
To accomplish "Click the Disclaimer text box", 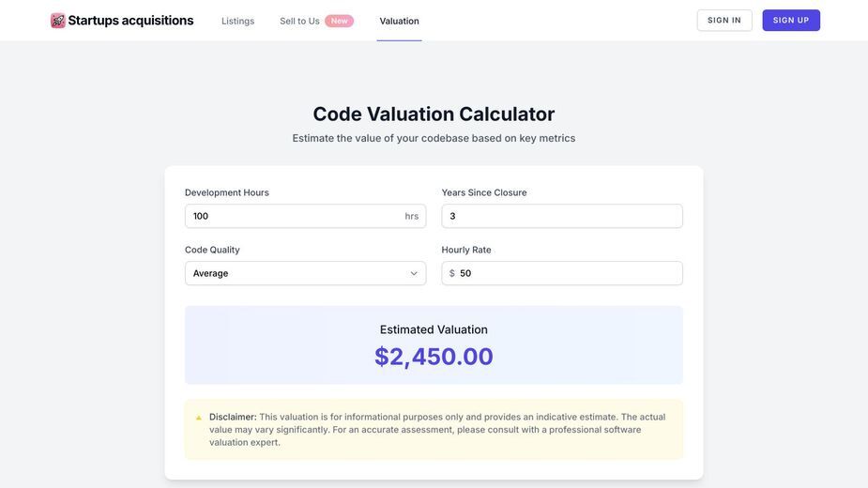I will pyautogui.click(x=434, y=430).
